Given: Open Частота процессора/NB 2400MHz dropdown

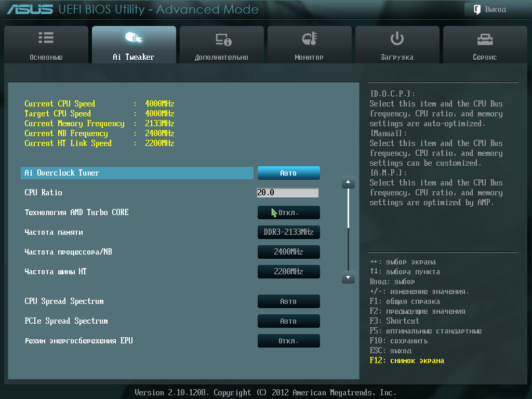Looking at the screenshot, I should click(289, 252).
